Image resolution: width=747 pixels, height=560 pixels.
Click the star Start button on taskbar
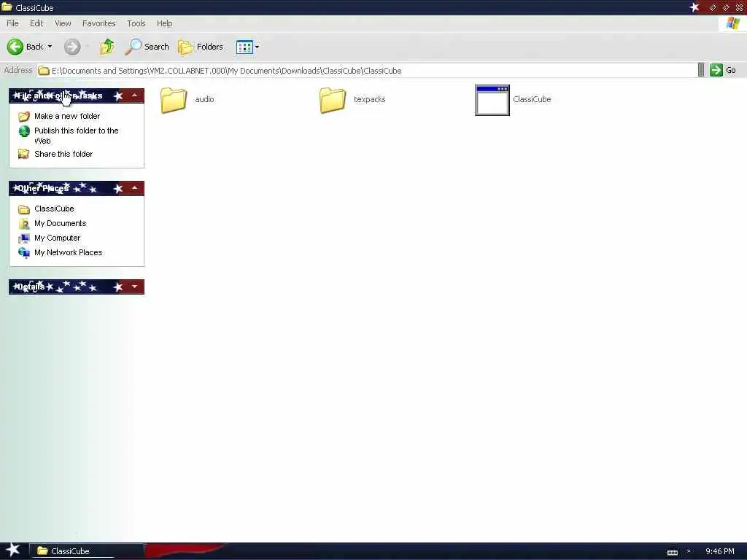pos(13,550)
